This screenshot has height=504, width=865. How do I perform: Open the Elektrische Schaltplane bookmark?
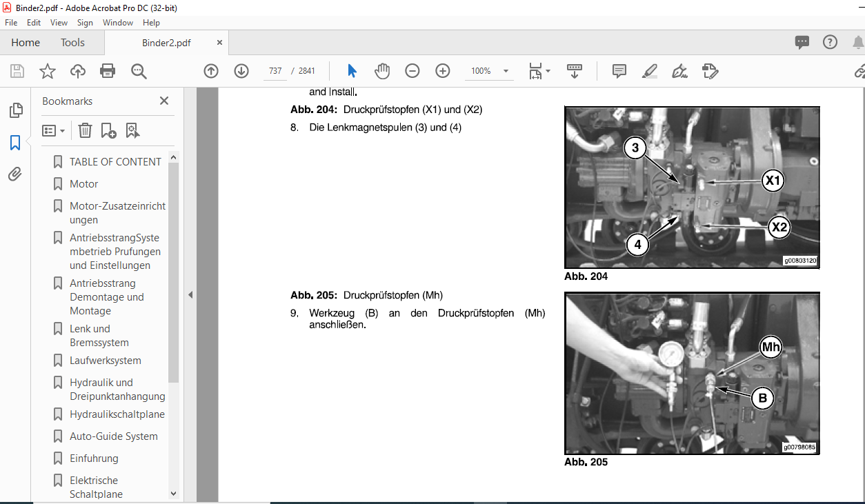(97, 487)
